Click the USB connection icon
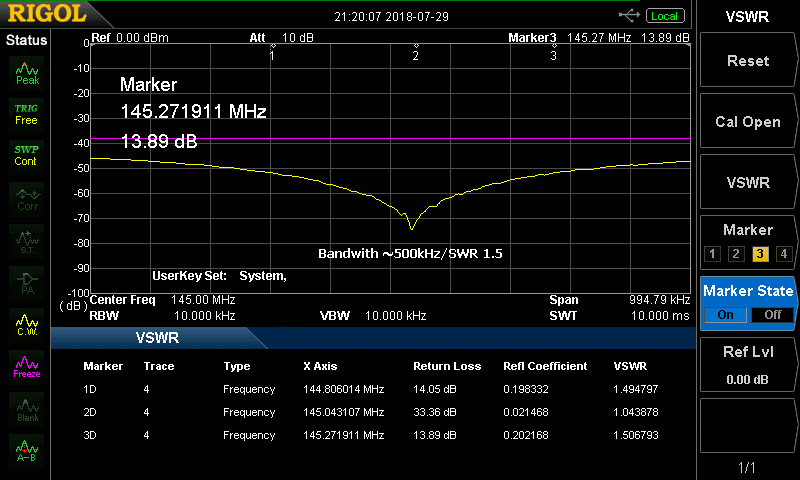Image resolution: width=800 pixels, height=480 pixels. [x=630, y=16]
